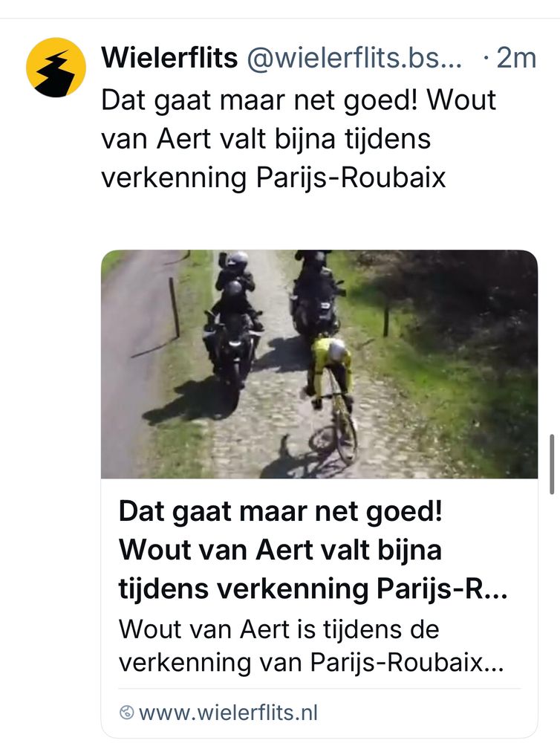Image resolution: width=560 pixels, height=743 pixels.
Task: Open the www.wielerflits.nl domain link
Action: [x=228, y=713]
